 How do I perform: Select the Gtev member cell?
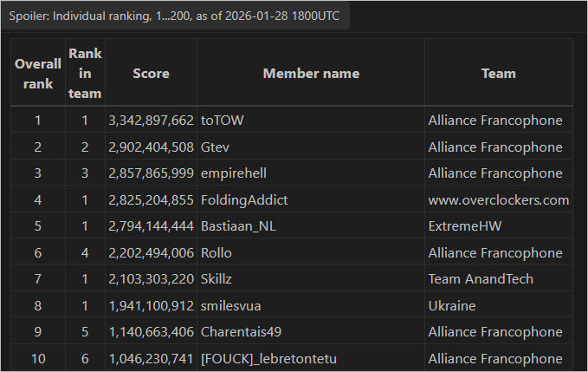click(x=216, y=147)
